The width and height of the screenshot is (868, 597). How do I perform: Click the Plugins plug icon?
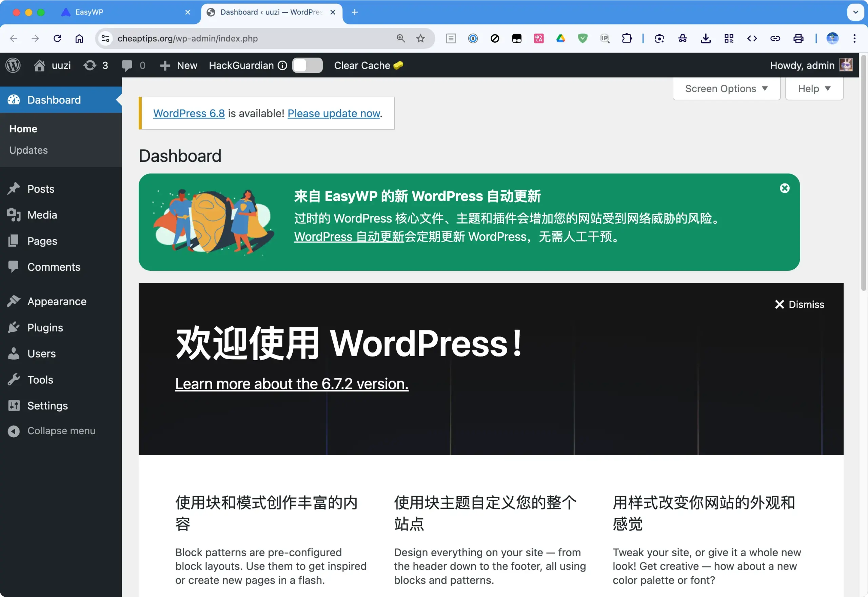pos(14,327)
